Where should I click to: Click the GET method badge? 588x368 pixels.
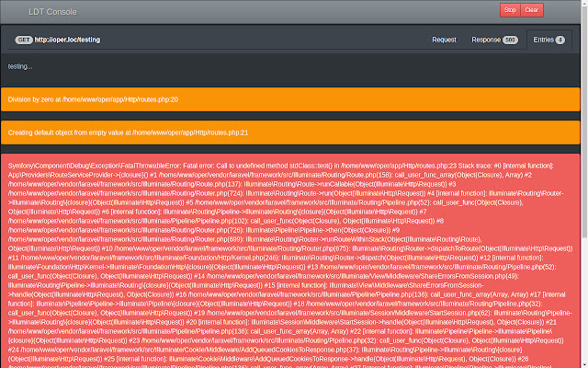pos(24,40)
